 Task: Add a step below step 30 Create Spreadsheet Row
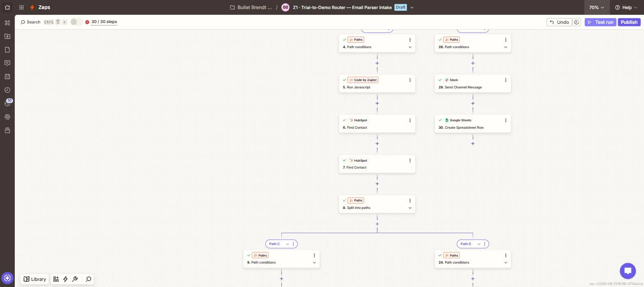pos(473,143)
